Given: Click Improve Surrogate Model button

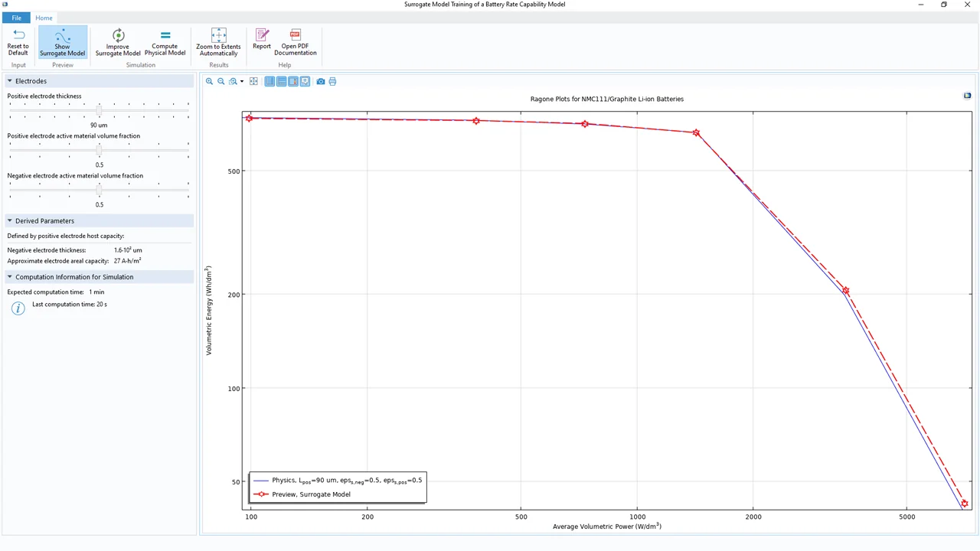Looking at the screenshot, I should [118, 42].
